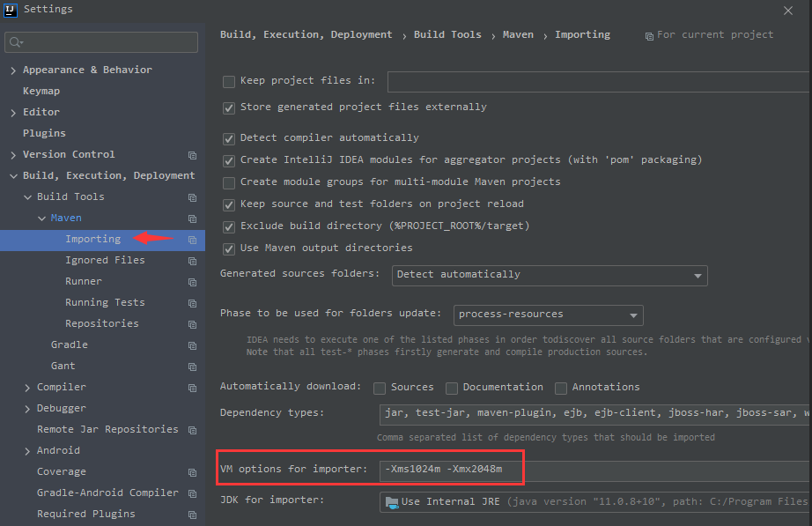
Task: Click the per-project icon beside Runner
Action: [x=192, y=283]
